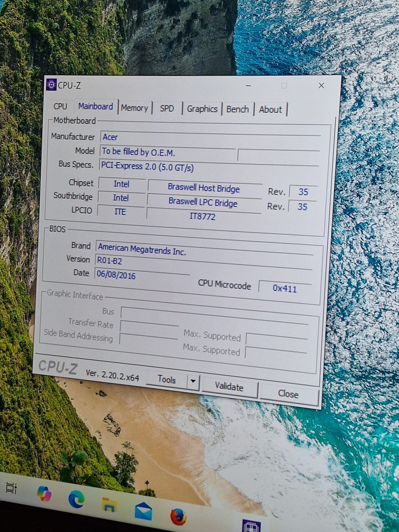Select the Model field 'To be filled by O.E.M.'
Image resolution: width=399 pixels, height=532 pixels.
click(168, 152)
